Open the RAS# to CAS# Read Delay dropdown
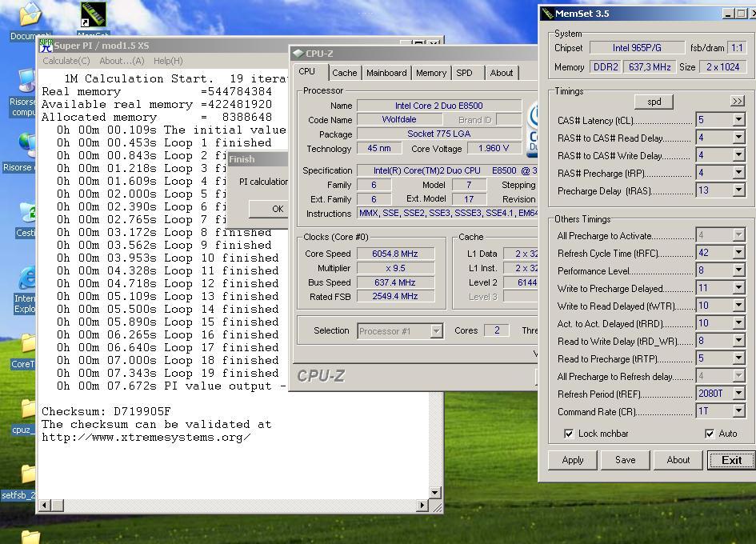Screen dimensions: 756x544 click(x=738, y=138)
